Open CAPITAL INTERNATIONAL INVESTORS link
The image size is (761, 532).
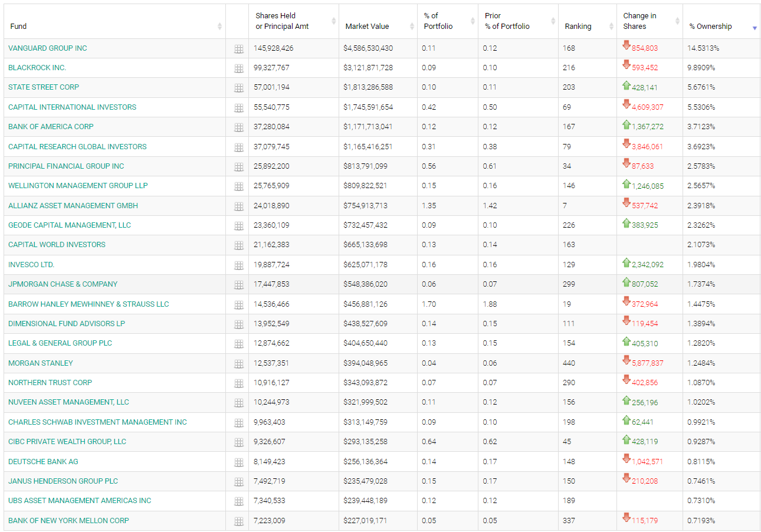point(72,107)
